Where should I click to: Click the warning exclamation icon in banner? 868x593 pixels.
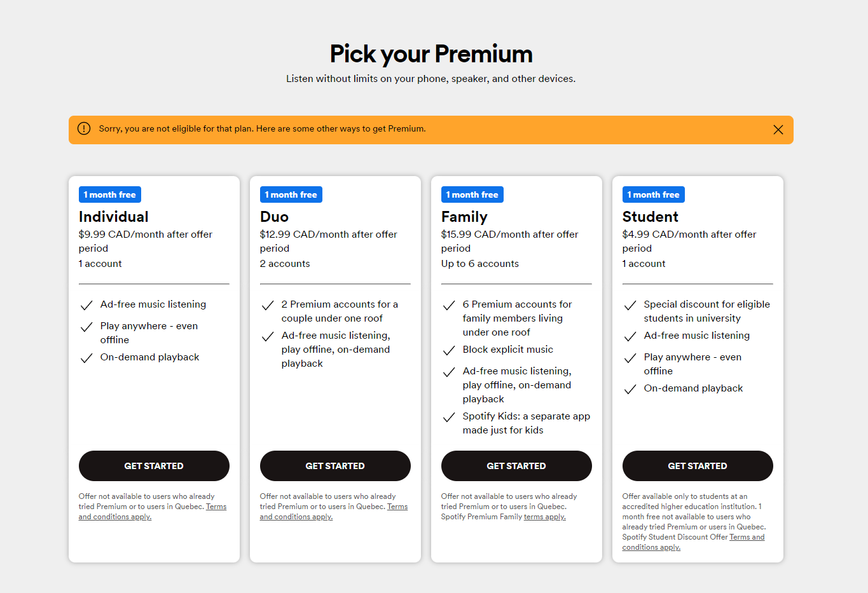84,128
